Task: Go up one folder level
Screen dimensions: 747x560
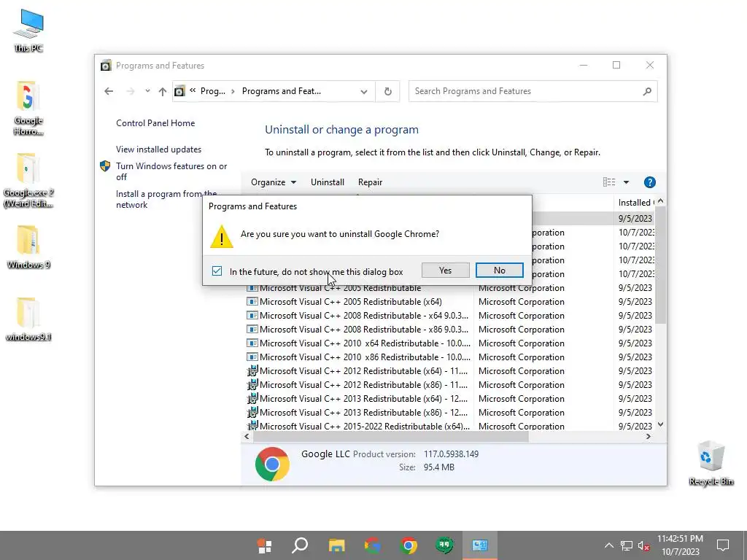Action: coord(163,91)
